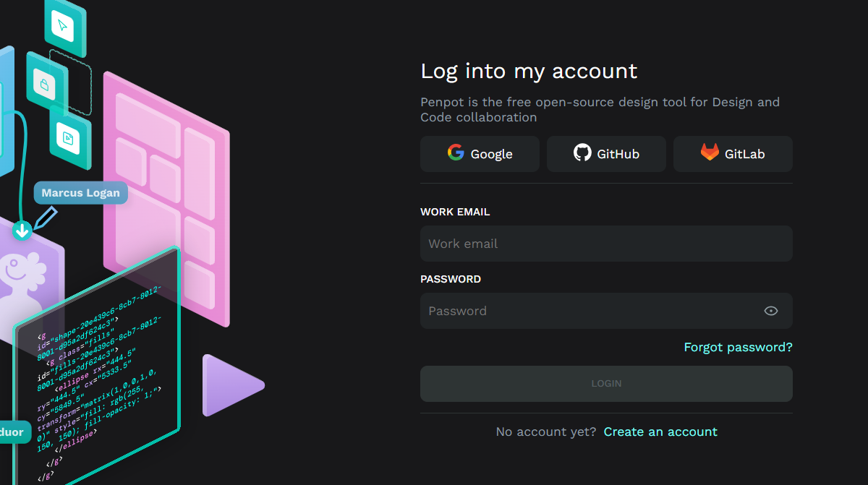The height and width of the screenshot is (485, 868).
Task: Click the Penpot description paragraph
Action: (600, 110)
